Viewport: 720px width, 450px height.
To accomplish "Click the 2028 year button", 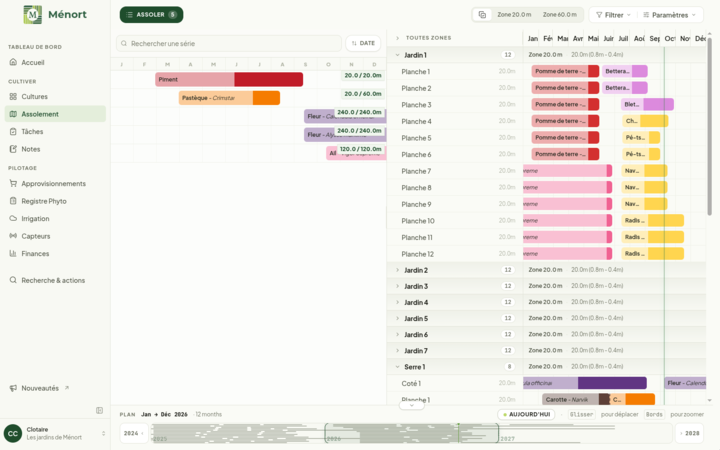I will [689, 433].
